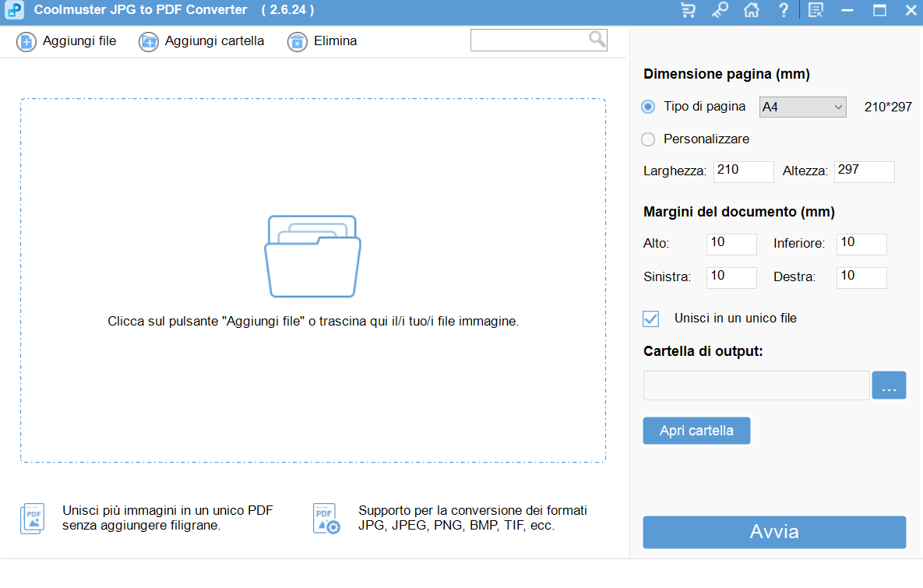The height and width of the screenshot is (588, 923).
Task: Click the 210*297 page size text
Action: pos(888,107)
